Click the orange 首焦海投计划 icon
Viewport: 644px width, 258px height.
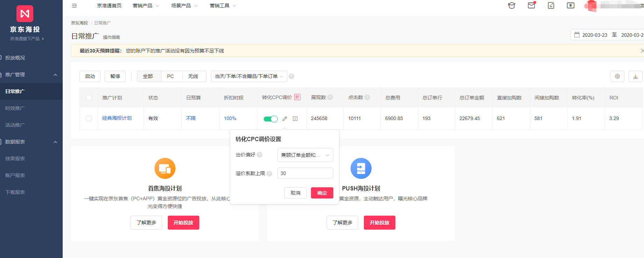click(165, 168)
